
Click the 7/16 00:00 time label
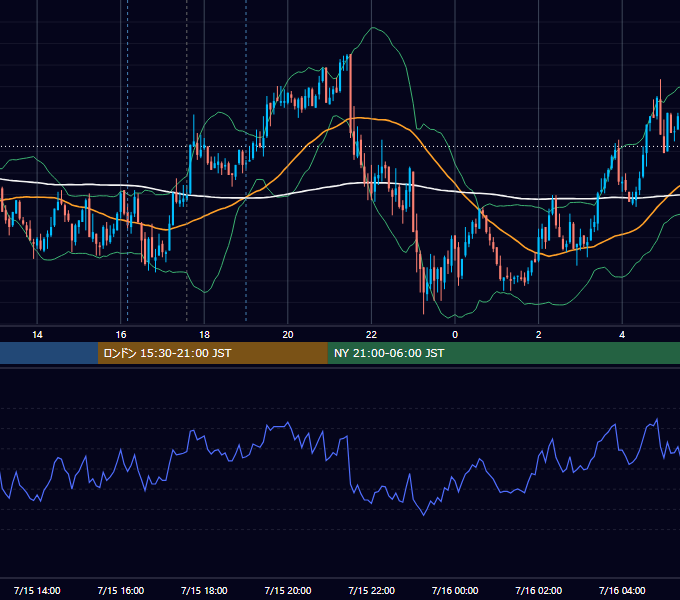[455, 590]
